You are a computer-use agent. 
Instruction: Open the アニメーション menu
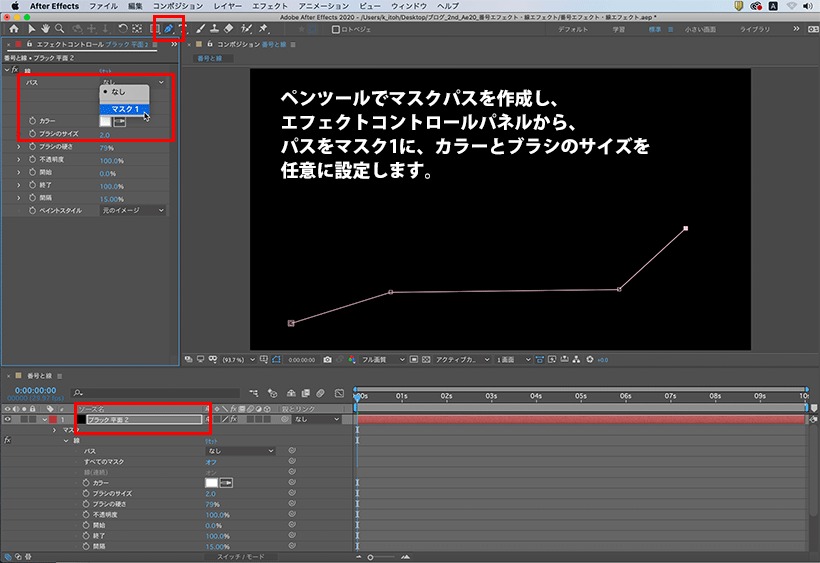(x=324, y=6)
